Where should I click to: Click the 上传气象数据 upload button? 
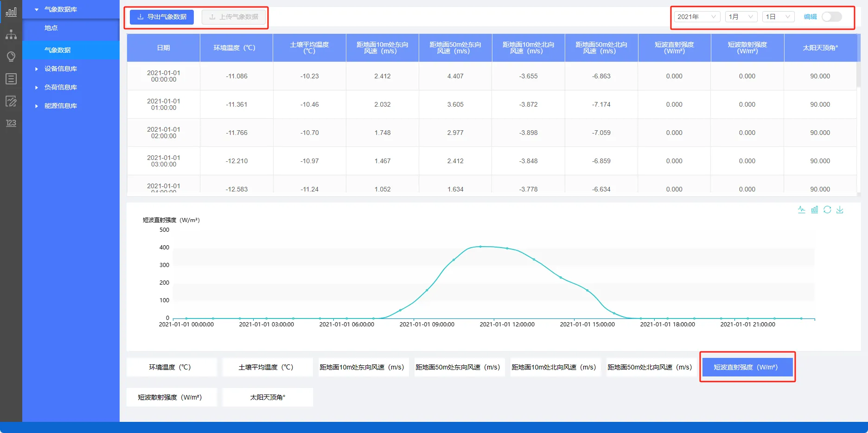tap(234, 17)
